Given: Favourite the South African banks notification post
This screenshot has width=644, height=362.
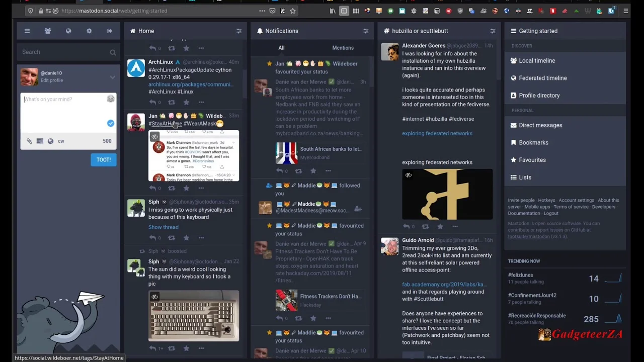Looking at the screenshot, I should [313, 171].
